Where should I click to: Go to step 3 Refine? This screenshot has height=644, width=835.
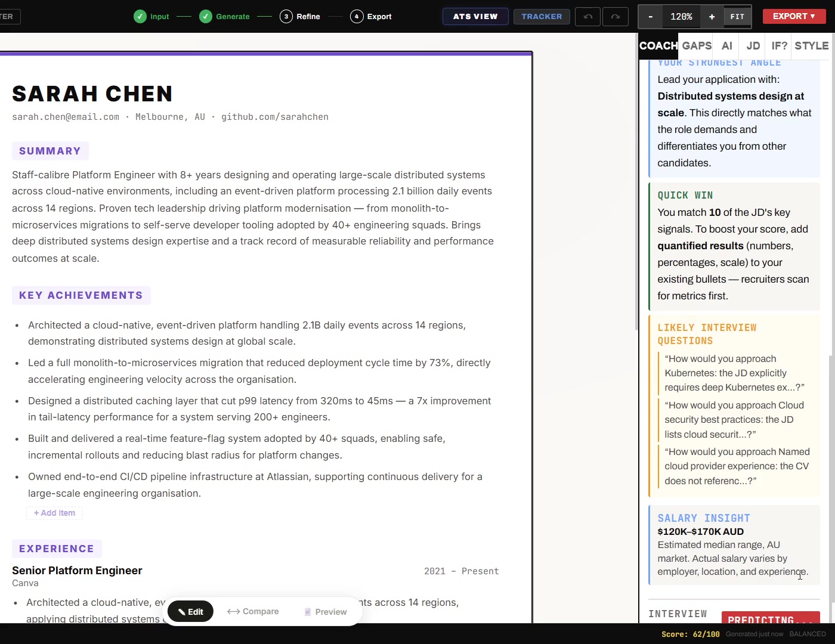click(x=300, y=17)
